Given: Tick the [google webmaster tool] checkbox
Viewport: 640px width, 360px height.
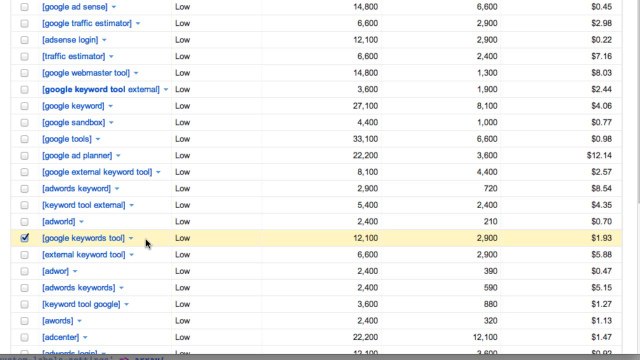Looking at the screenshot, I should click(x=24, y=73).
